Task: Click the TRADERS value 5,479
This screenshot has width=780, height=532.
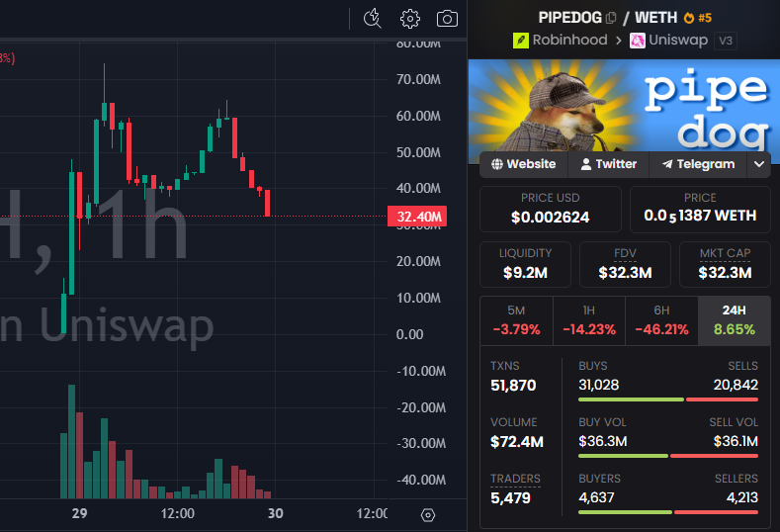Action: (x=510, y=497)
